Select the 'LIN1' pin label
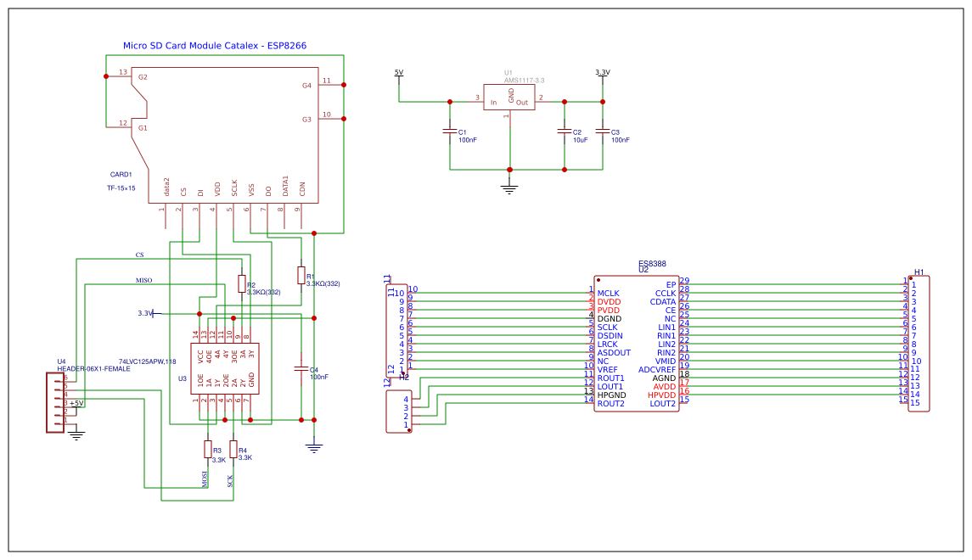This screenshot has width=972, height=560. [666, 328]
